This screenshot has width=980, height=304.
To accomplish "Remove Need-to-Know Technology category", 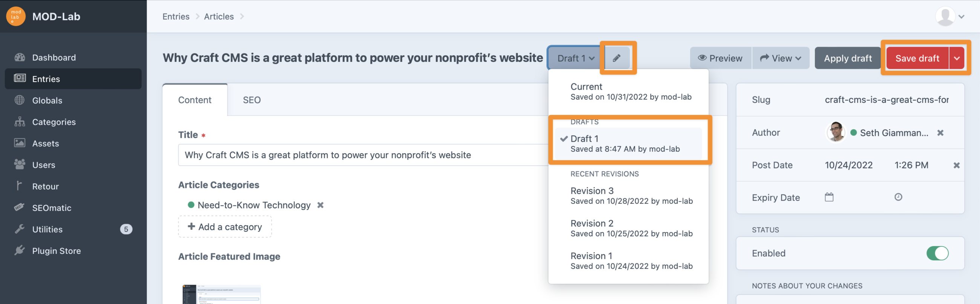I will click(x=320, y=205).
